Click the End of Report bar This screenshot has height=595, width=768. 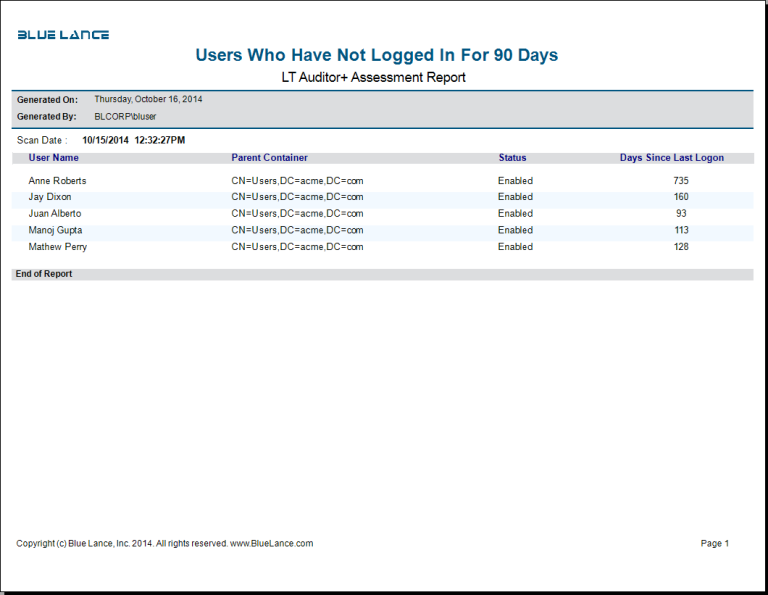pos(44,274)
